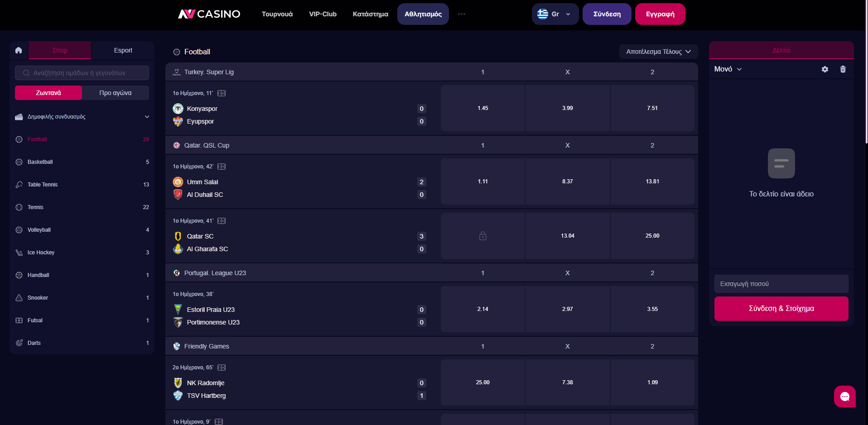Open the Αποτέλεσμα Τέλους market dropdown
Screen dimensions: 868x425
click(658, 52)
